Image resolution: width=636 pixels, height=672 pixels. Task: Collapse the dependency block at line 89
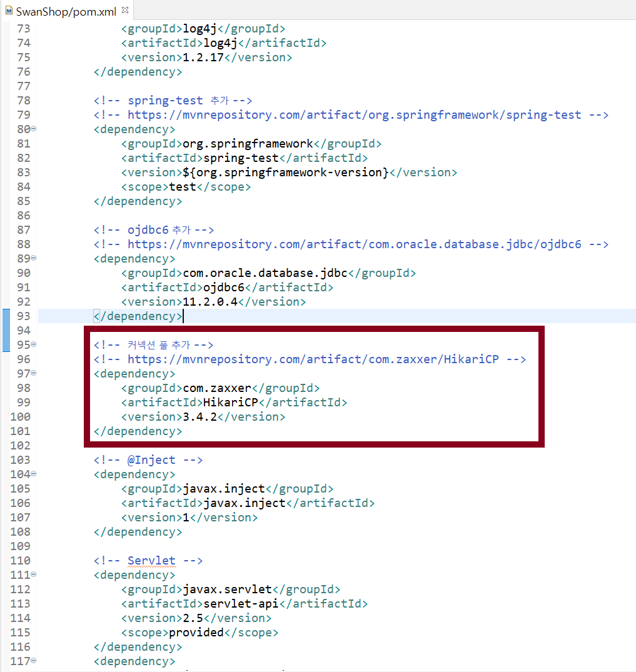click(x=33, y=258)
